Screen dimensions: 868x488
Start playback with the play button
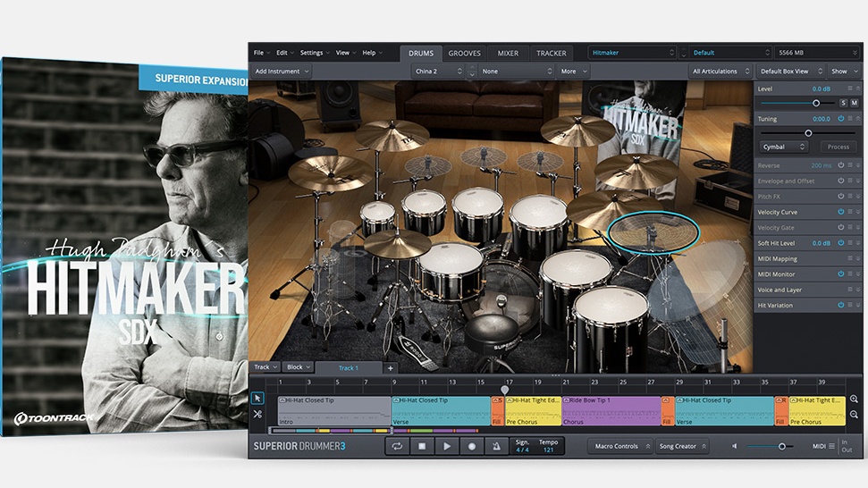pos(447,446)
